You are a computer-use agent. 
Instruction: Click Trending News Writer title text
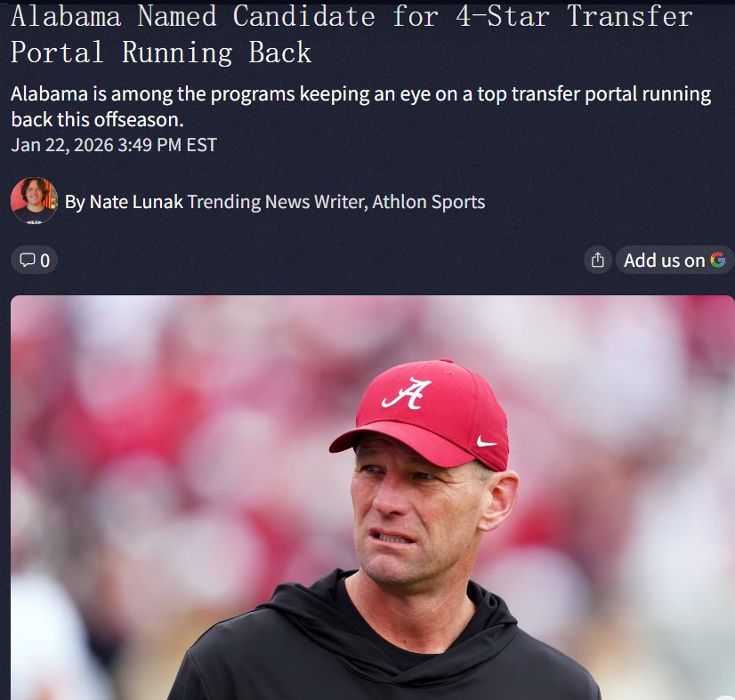click(278, 202)
